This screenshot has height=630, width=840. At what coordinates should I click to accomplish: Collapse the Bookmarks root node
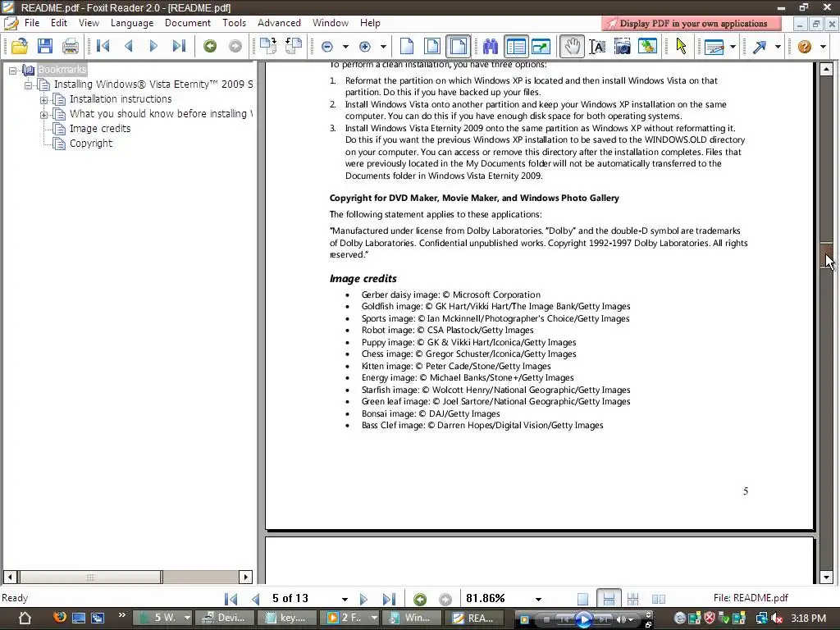click(13, 71)
